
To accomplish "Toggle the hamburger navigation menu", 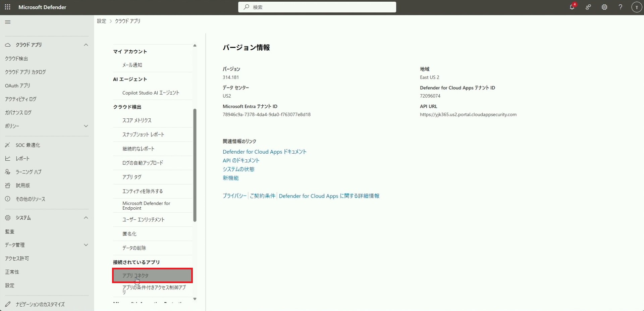I will pyautogui.click(x=8, y=22).
